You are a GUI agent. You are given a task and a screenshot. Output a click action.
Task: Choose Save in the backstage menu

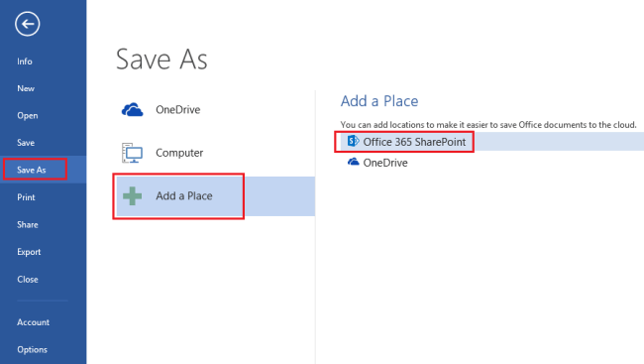26,143
